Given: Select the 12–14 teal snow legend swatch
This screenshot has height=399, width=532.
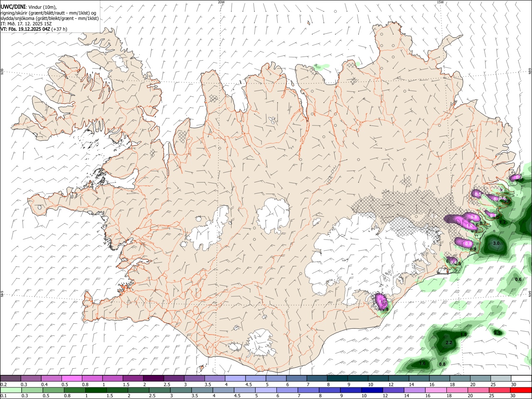Looking at the screenshot, I should point(399,379).
